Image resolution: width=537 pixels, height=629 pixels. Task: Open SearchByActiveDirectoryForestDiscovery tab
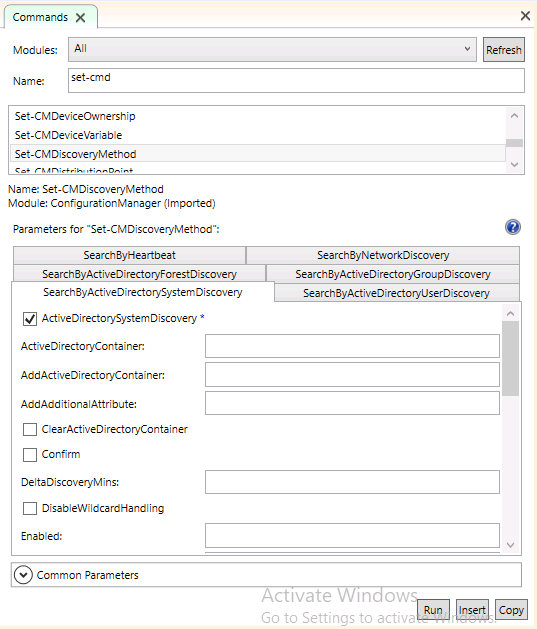click(140, 274)
